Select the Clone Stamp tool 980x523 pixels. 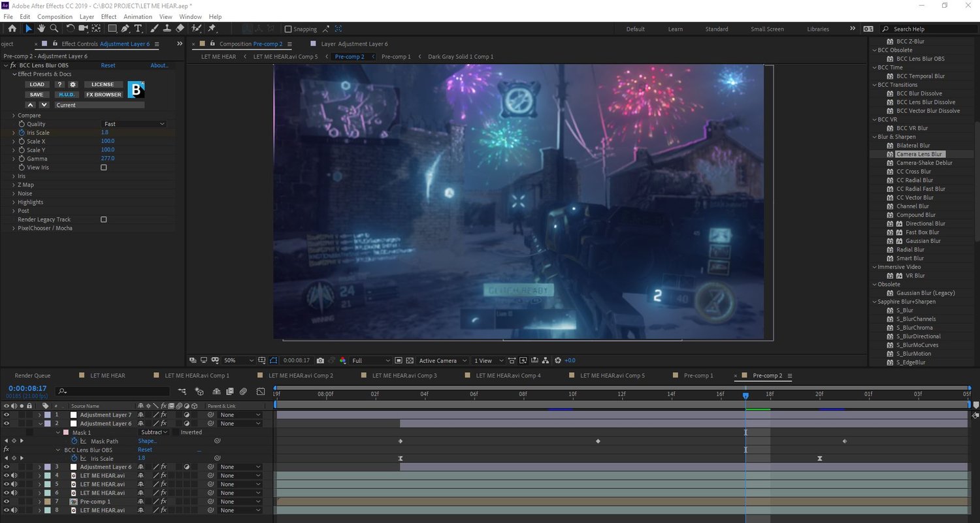[x=167, y=29]
